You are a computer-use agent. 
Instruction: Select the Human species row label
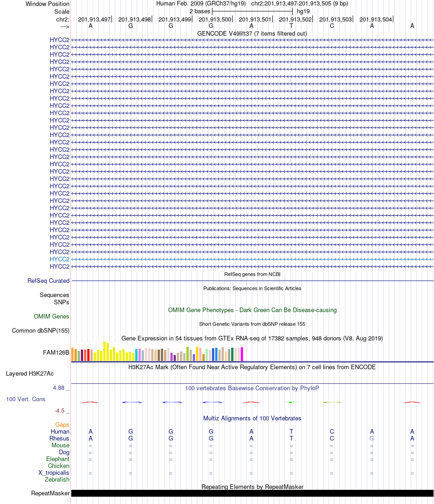[60, 431]
